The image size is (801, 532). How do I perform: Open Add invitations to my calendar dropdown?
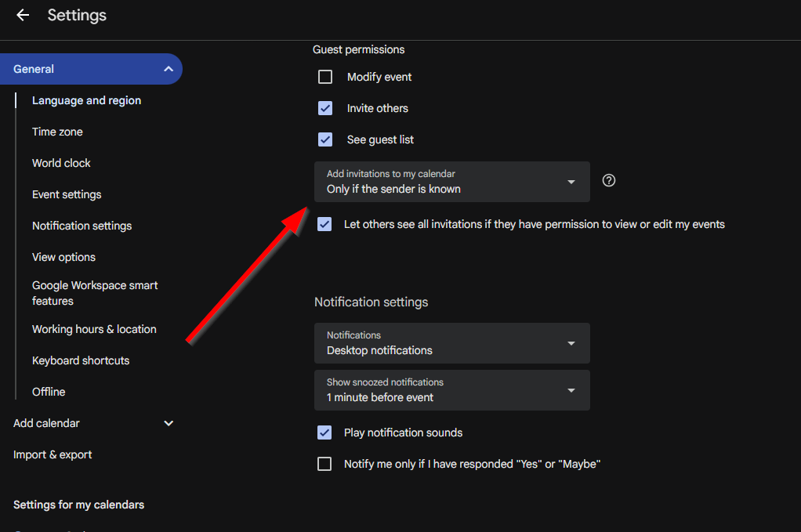[451, 182]
